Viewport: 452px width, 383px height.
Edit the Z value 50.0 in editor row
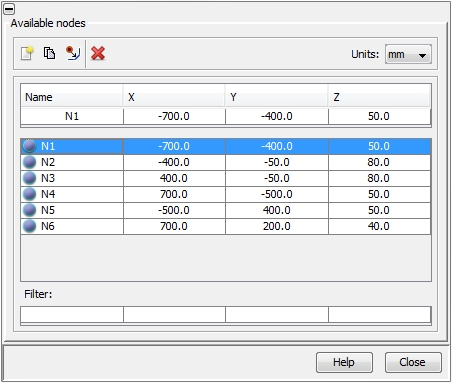[379, 117]
